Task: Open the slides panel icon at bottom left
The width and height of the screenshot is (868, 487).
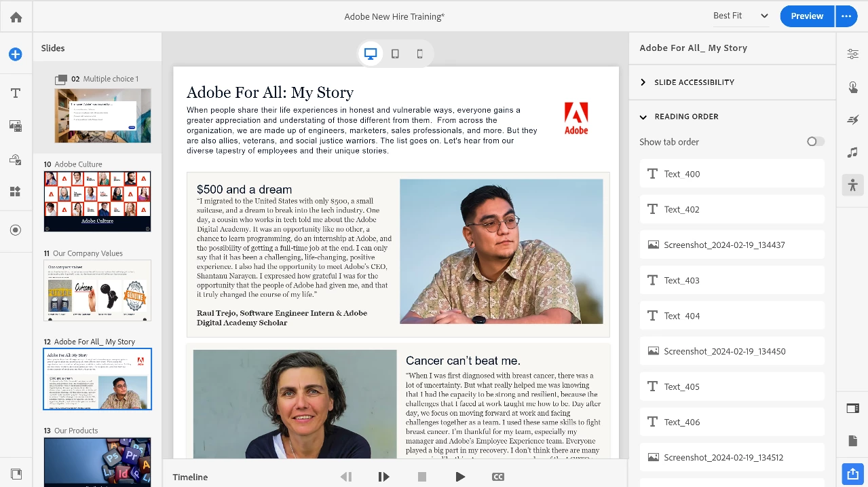Action: click(16, 473)
